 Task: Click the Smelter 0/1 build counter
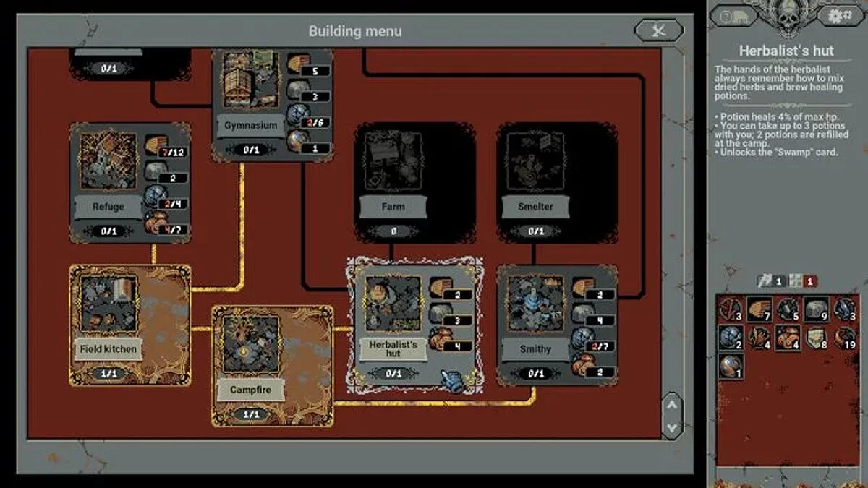(535, 231)
